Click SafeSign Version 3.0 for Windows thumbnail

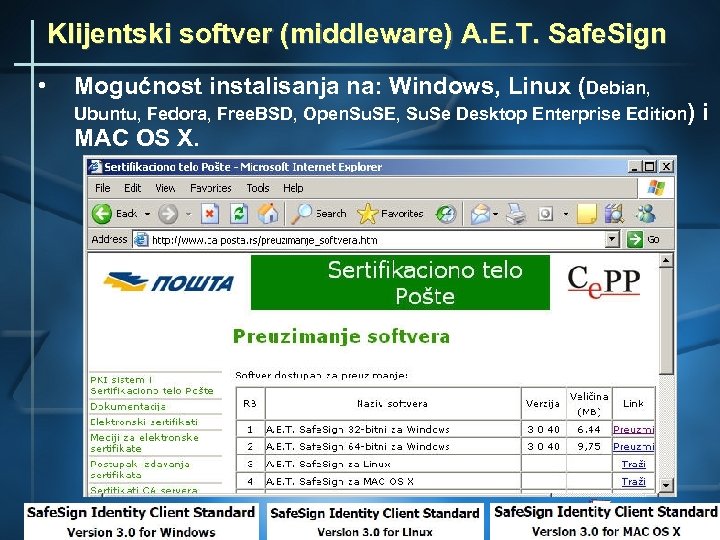click(141, 522)
